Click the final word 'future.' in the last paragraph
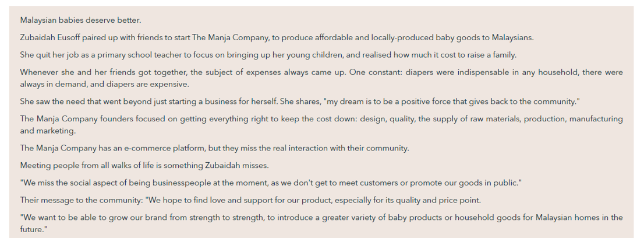The height and width of the screenshot is (238, 644). coord(34,229)
